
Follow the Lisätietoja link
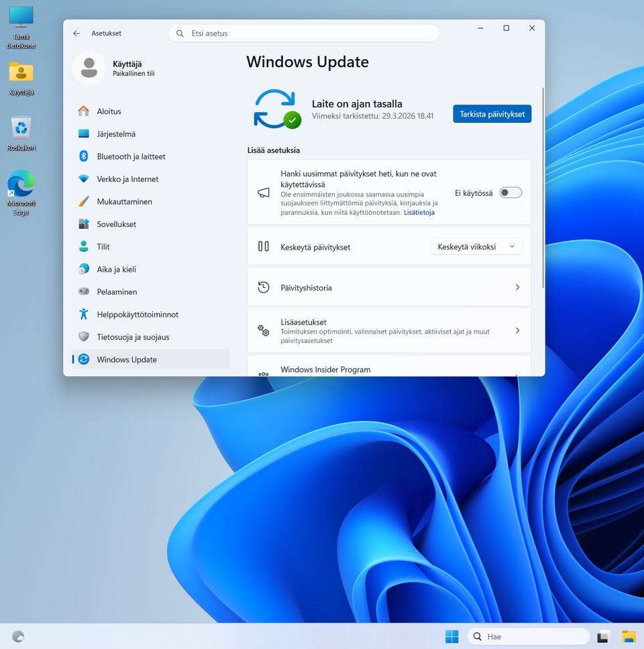(x=419, y=213)
